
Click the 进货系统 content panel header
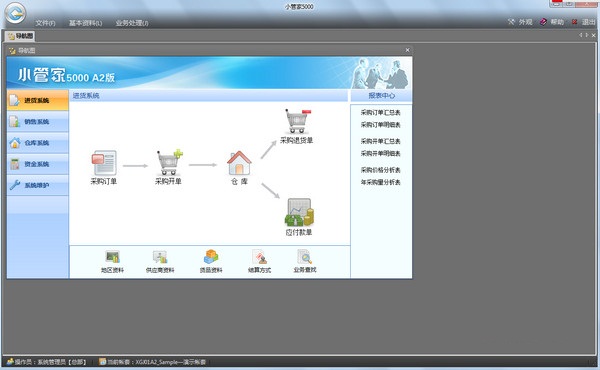tap(209, 96)
